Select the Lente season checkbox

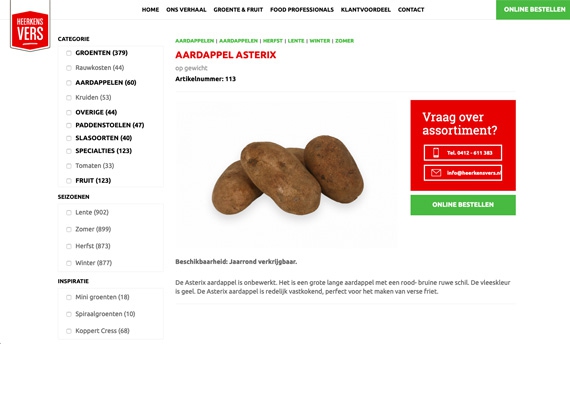pyautogui.click(x=69, y=212)
